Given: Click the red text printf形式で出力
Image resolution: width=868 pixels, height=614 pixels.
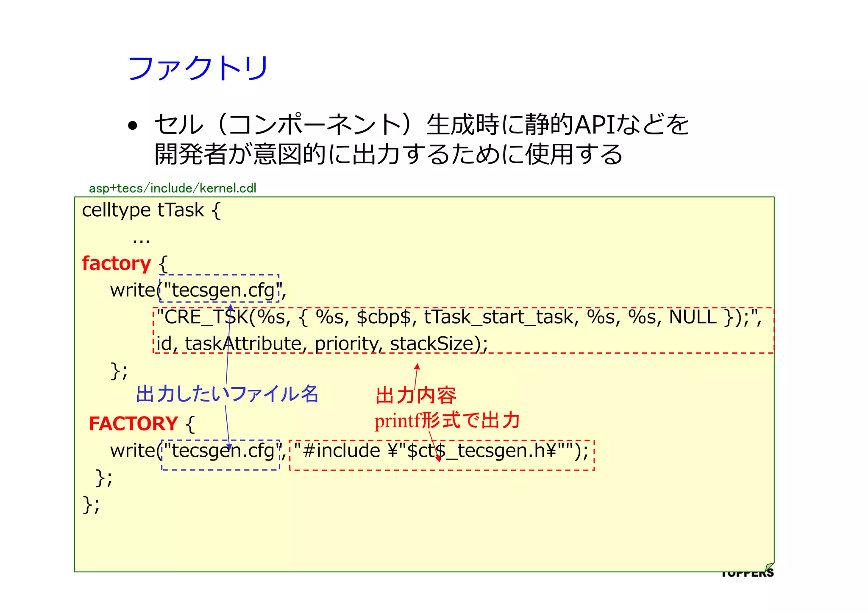Looking at the screenshot, I should point(447,421).
